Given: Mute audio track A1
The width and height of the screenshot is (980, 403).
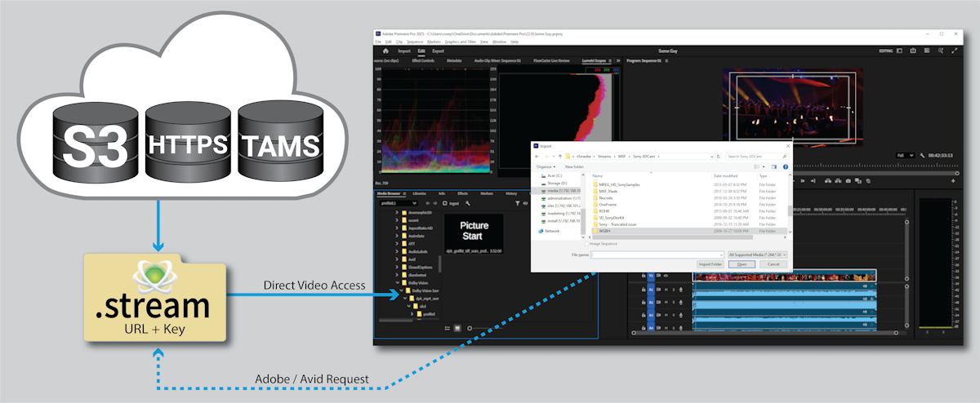Looking at the screenshot, I should (x=665, y=290).
